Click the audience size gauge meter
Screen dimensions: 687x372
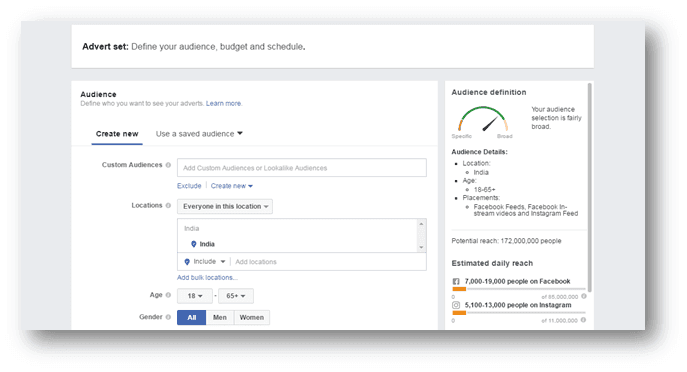483,119
